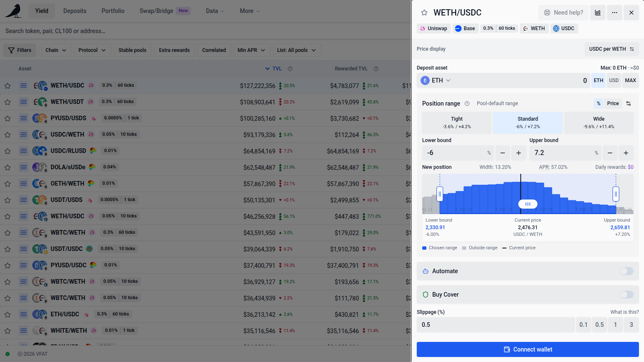Open the ETH deposit asset dropdown
Image resolution: width=644 pixels, height=362 pixels.
[436, 80]
